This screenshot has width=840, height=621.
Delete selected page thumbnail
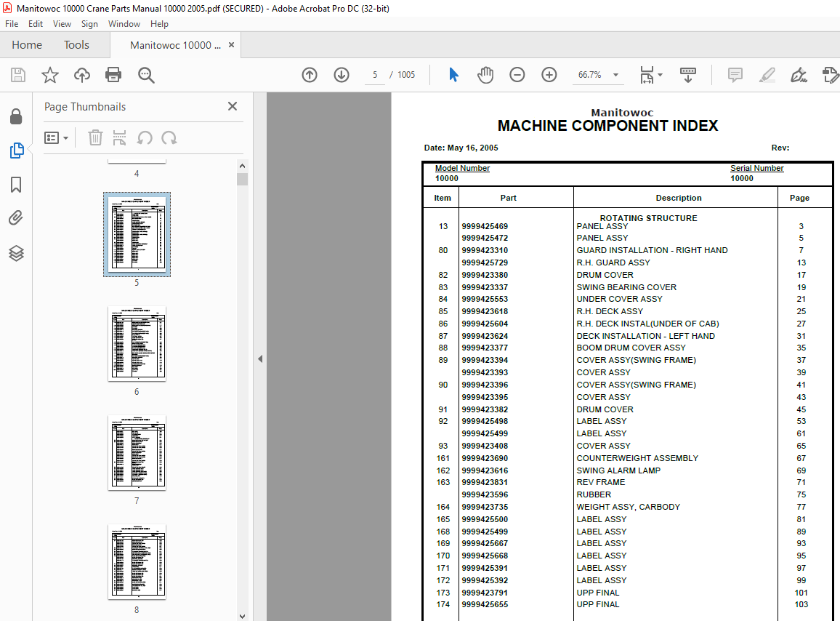click(x=95, y=138)
